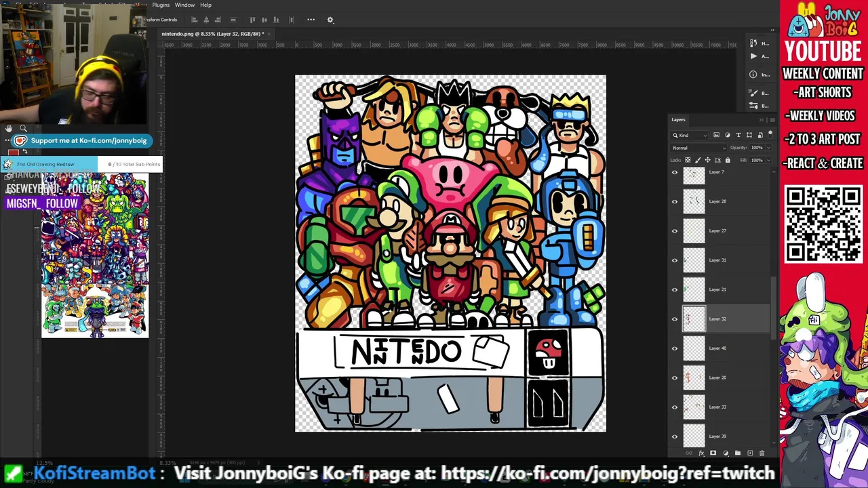
Task: Filter layers by type layers icon
Action: click(738, 135)
